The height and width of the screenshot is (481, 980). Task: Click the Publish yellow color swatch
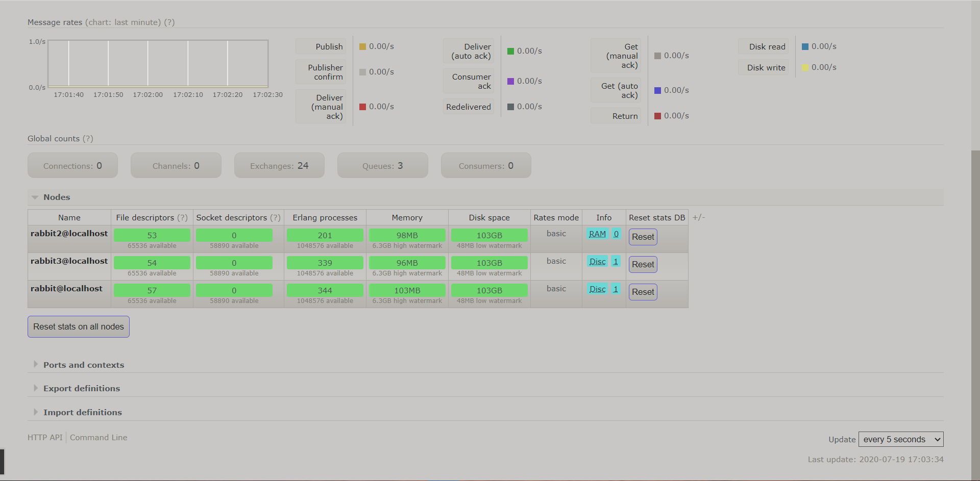tap(362, 46)
